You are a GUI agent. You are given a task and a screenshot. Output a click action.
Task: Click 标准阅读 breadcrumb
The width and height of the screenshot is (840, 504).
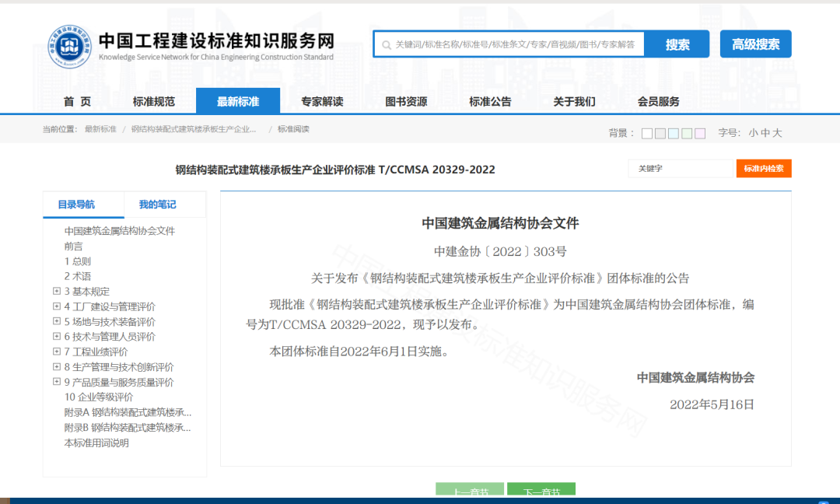[293, 129]
